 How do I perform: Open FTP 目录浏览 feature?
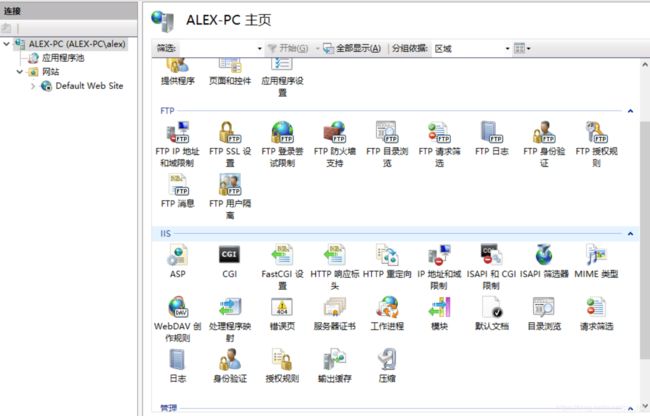click(387, 144)
